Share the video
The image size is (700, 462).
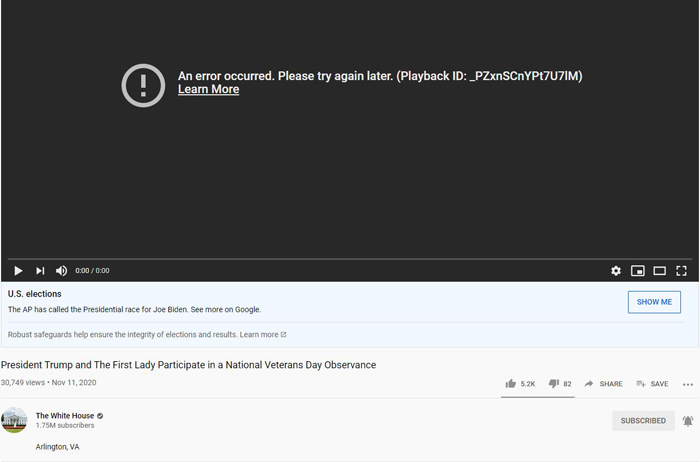[x=603, y=384]
